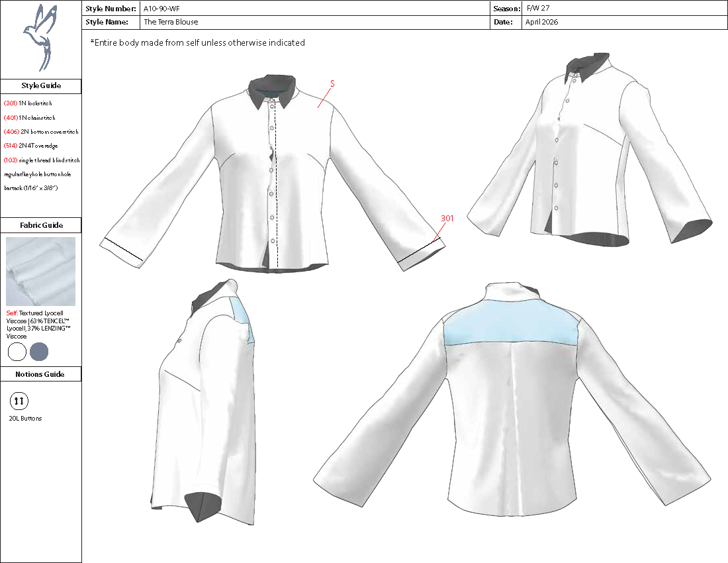Click the red S seam annotation
Viewport: 728px width, 563px height.
(332, 83)
